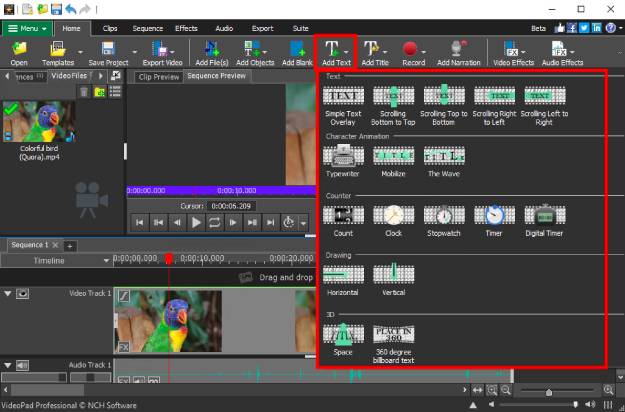Toggle loop playback button
This screenshot has height=412, width=625.
214,223
